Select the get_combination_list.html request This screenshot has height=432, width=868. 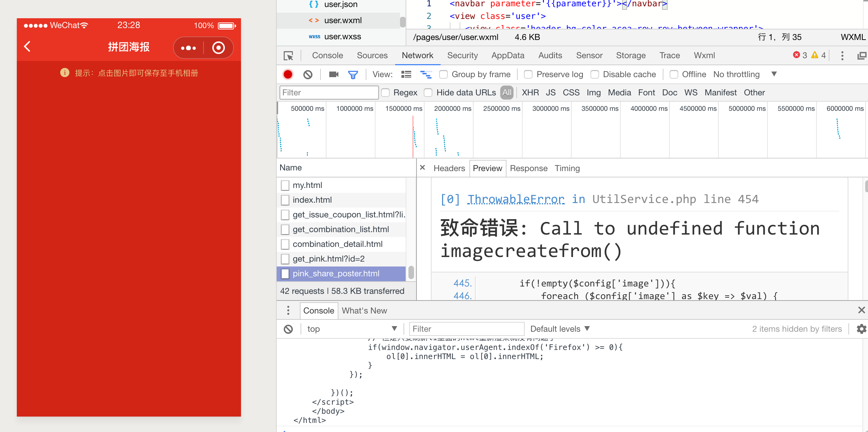[x=341, y=229]
